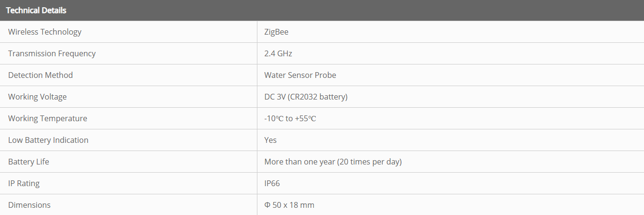This screenshot has width=644, height=215.
Task: Select the Transmission Frequency label
Action: [x=52, y=53]
